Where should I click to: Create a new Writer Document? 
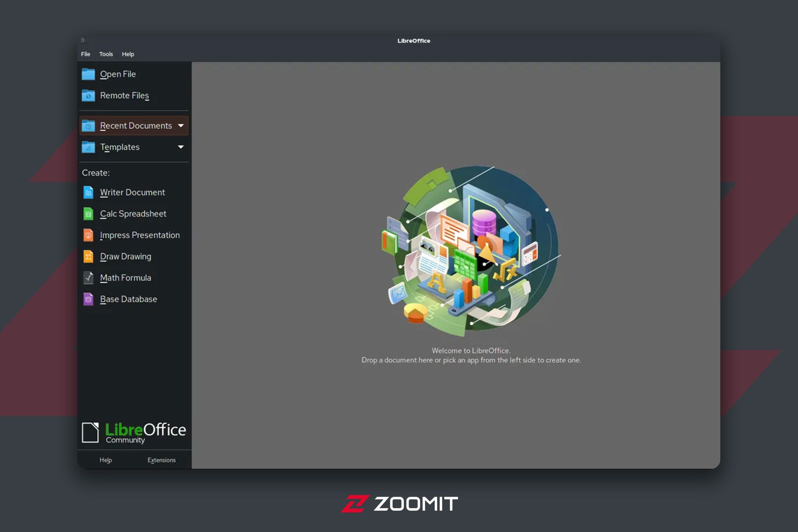133,192
